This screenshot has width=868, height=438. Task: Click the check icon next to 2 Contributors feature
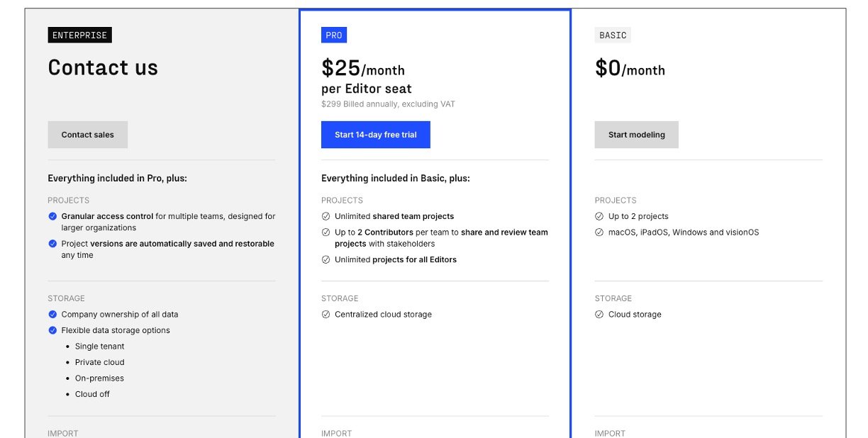[326, 232]
